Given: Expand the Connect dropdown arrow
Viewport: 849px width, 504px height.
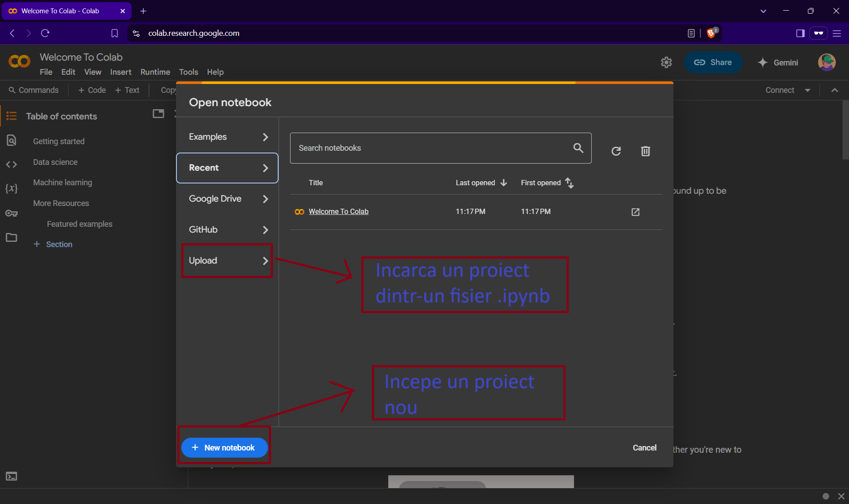Looking at the screenshot, I should 807,90.
